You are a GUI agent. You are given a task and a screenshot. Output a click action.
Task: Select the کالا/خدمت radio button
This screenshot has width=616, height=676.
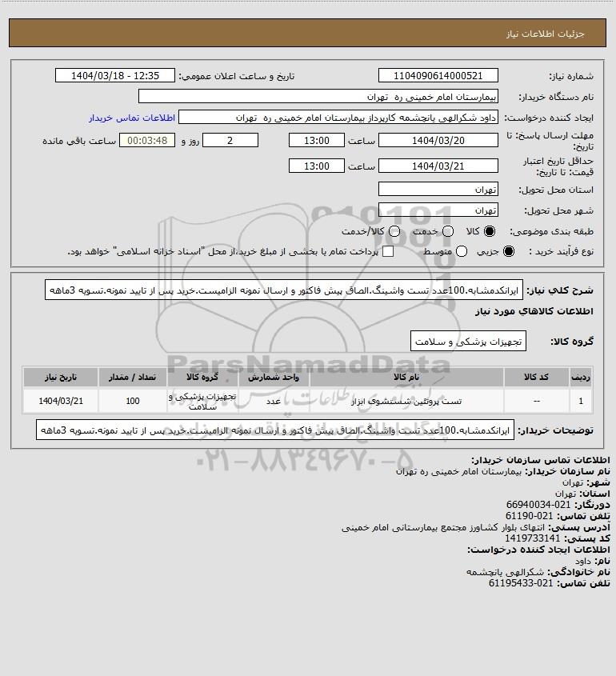[x=394, y=231]
